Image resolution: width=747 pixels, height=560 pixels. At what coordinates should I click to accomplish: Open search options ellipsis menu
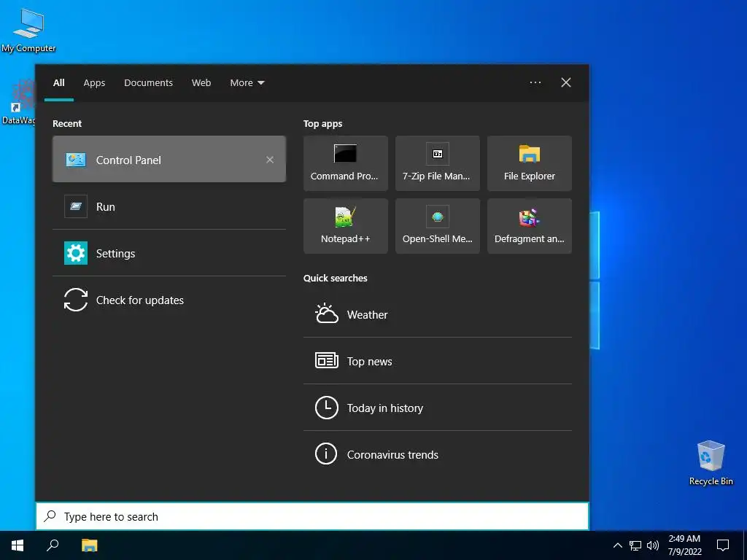(535, 82)
